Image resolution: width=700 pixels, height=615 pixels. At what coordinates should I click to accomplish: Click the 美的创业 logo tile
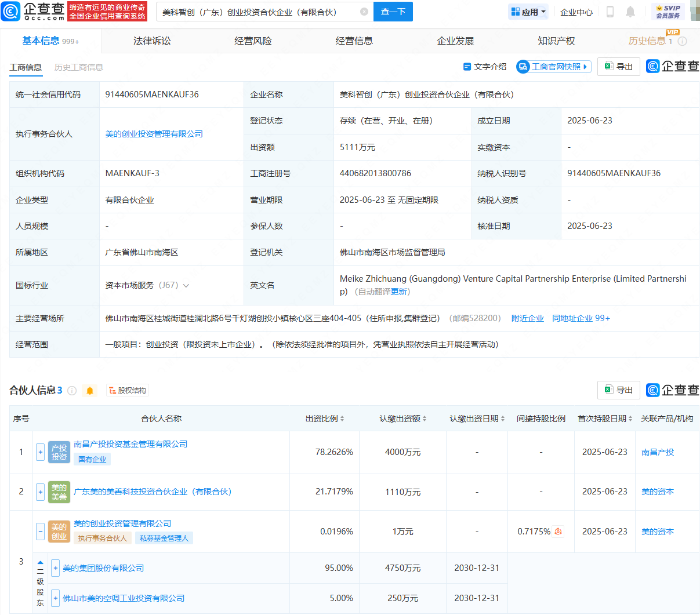pos(59,532)
